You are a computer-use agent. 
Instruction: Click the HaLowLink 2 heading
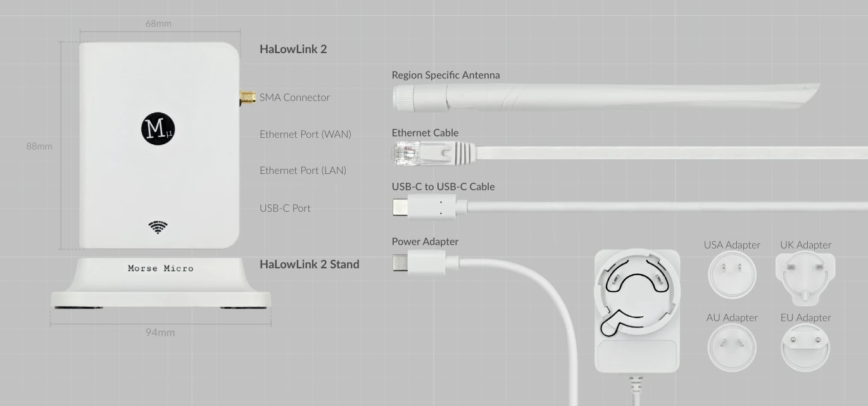click(x=293, y=49)
